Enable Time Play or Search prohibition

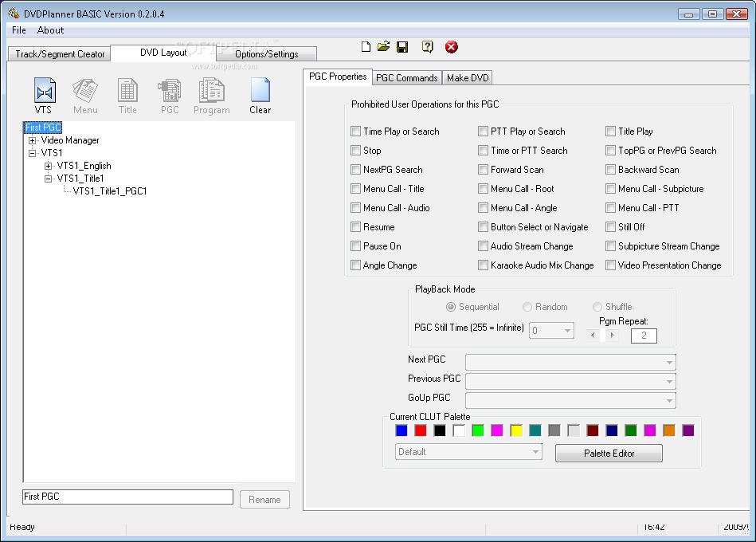pyautogui.click(x=356, y=132)
